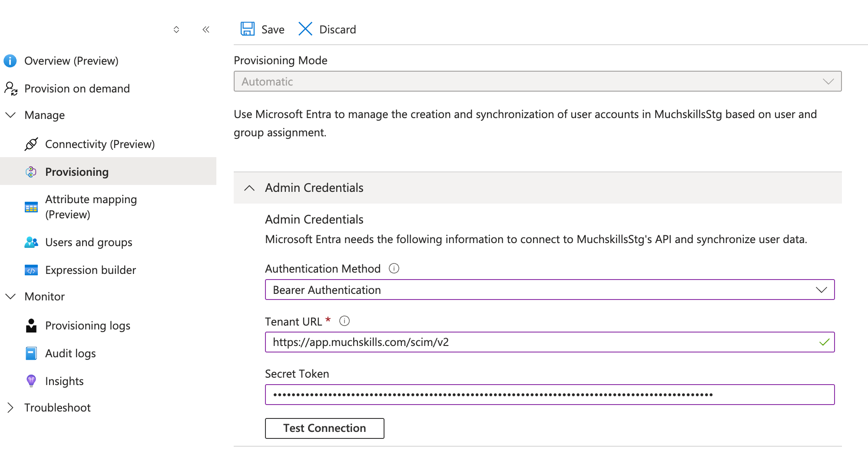
Task: Click the Monitor section heading text
Action: (45, 296)
